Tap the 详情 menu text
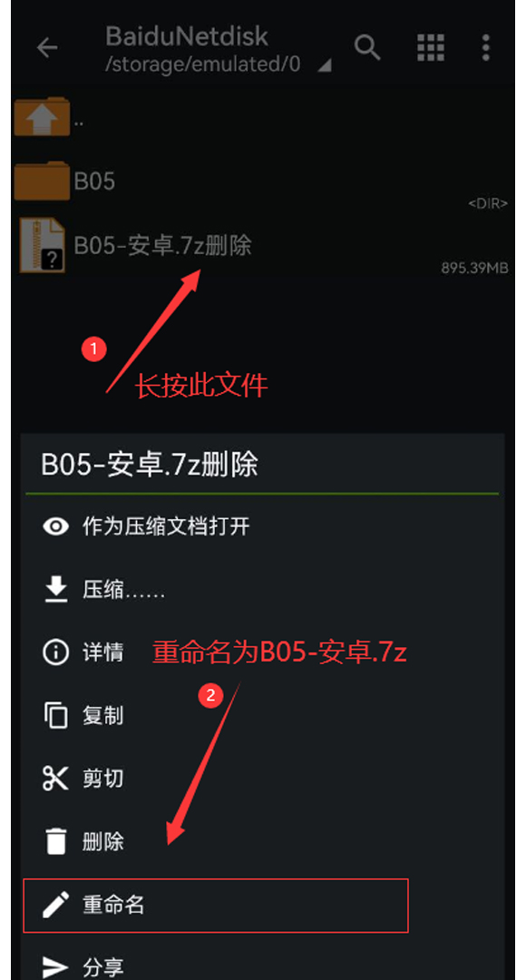 pyautogui.click(x=103, y=652)
